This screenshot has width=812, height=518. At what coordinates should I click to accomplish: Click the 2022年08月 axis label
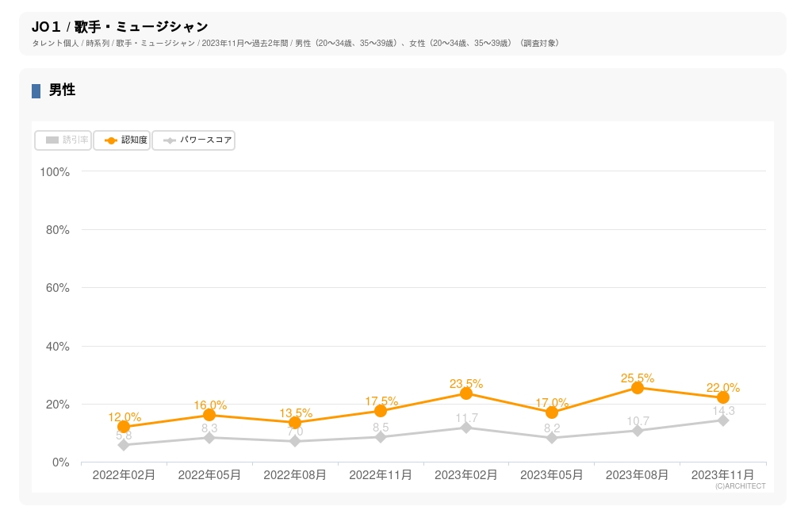[295, 475]
